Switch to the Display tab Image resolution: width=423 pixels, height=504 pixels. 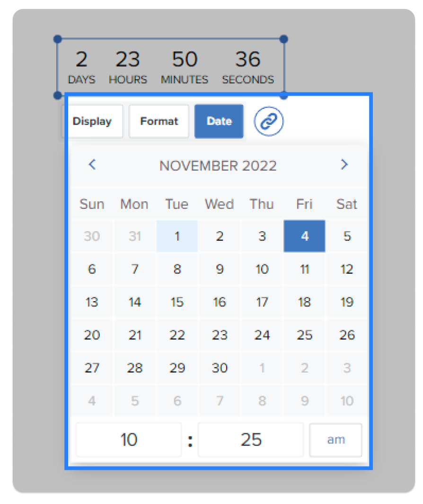point(94,121)
